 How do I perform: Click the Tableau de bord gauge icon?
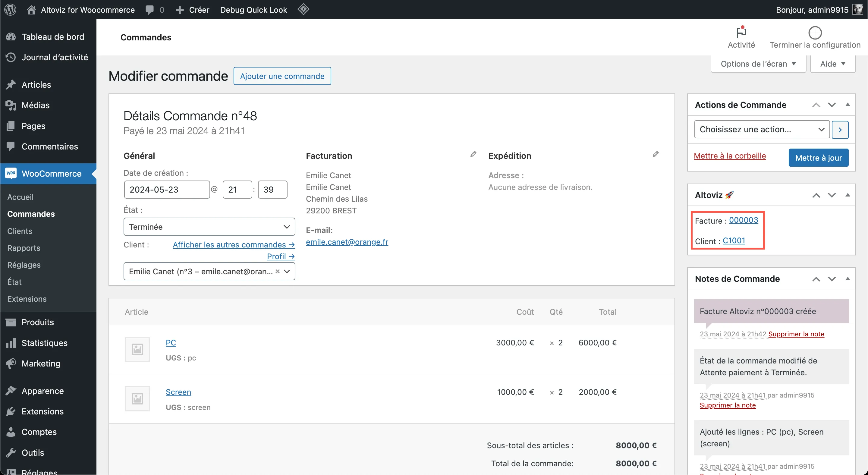click(11, 37)
